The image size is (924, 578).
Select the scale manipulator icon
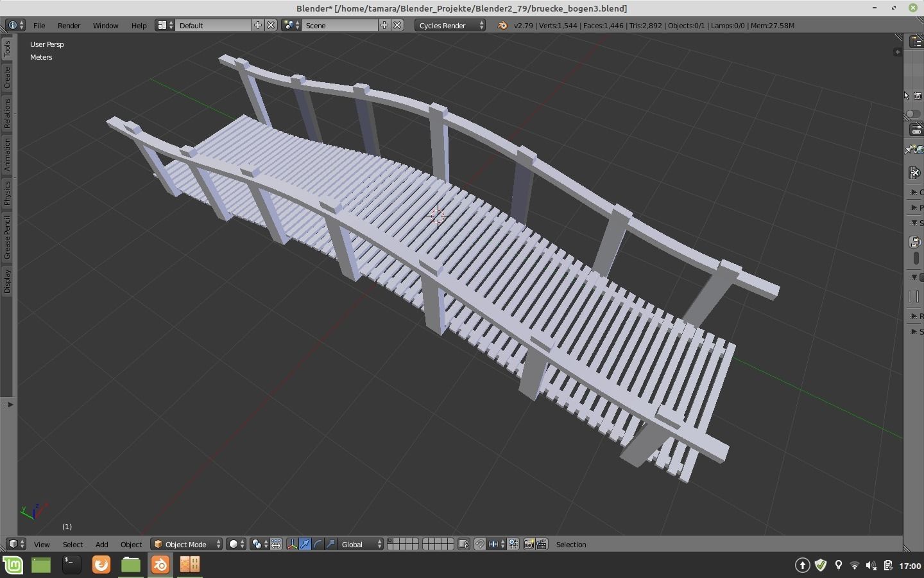click(x=330, y=544)
